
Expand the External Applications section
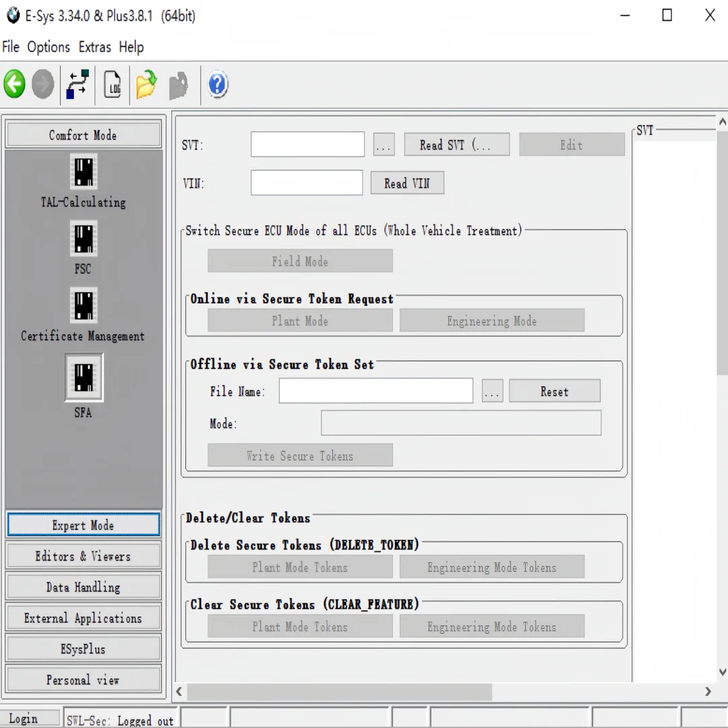click(x=84, y=617)
